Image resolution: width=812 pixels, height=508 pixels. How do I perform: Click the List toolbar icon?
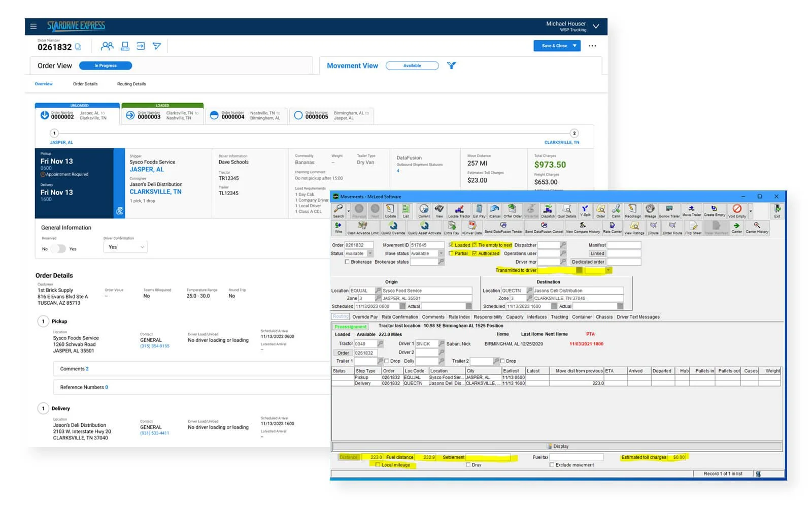[x=405, y=211]
